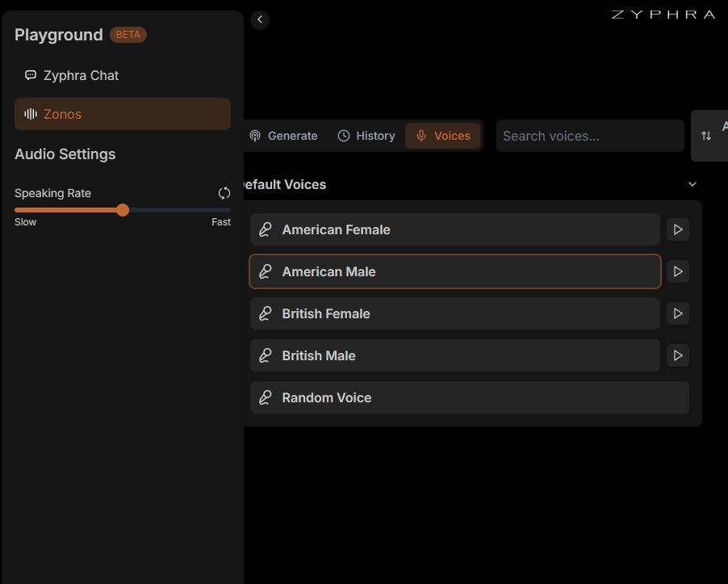This screenshot has width=728, height=584.
Task: Play the American Female voice preview
Action: click(x=678, y=229)
